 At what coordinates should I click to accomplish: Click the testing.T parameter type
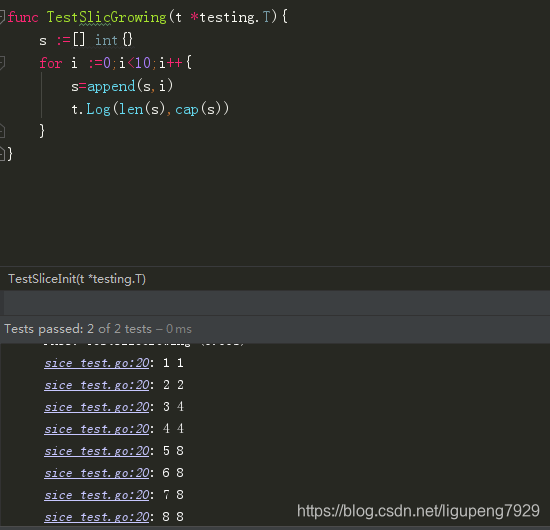point(235,17)
